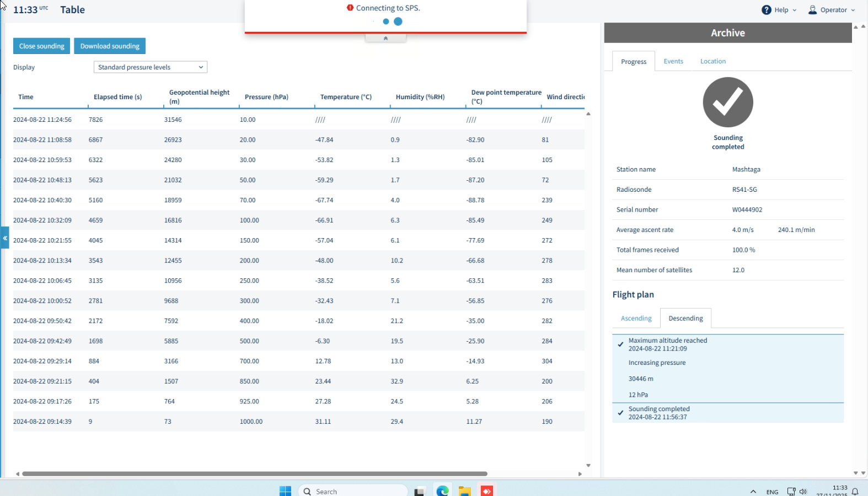Click the temperature value -53.82

(x=324, y=160)
